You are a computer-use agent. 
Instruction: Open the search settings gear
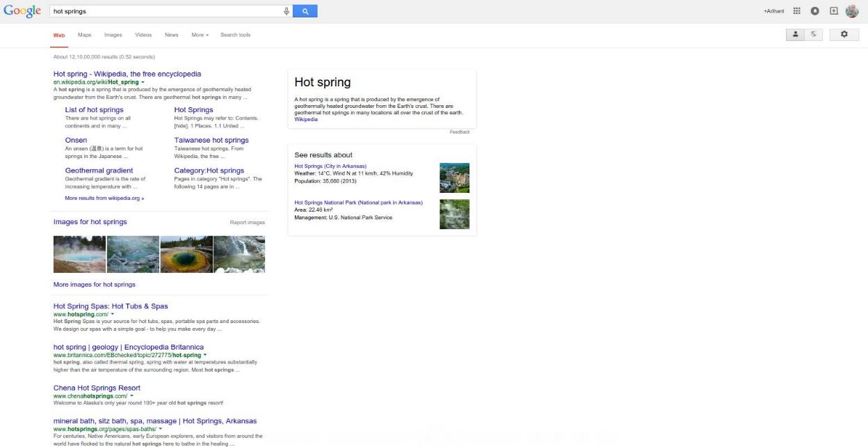tap(844, 33)
